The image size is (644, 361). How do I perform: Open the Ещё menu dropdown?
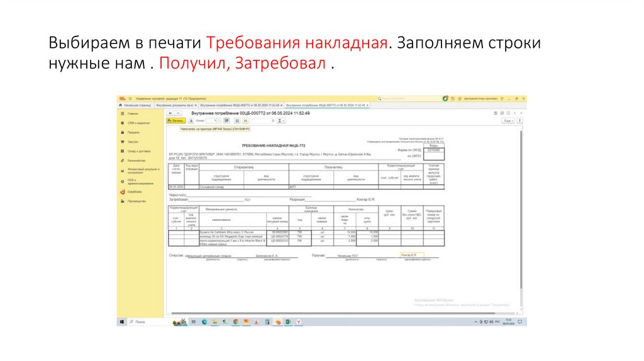508,121
